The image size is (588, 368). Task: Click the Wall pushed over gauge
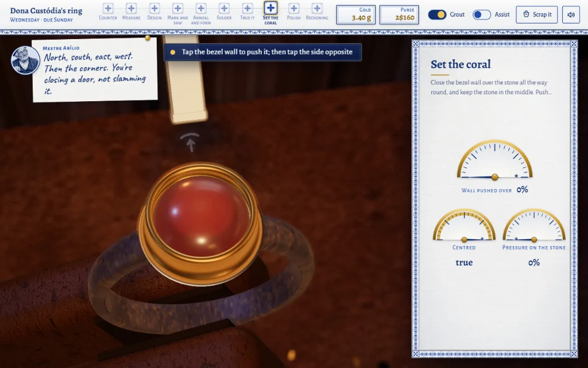(x=494, y=159)
